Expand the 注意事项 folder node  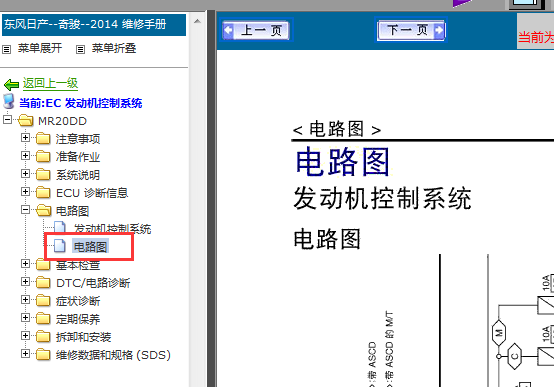coord(25,138)
